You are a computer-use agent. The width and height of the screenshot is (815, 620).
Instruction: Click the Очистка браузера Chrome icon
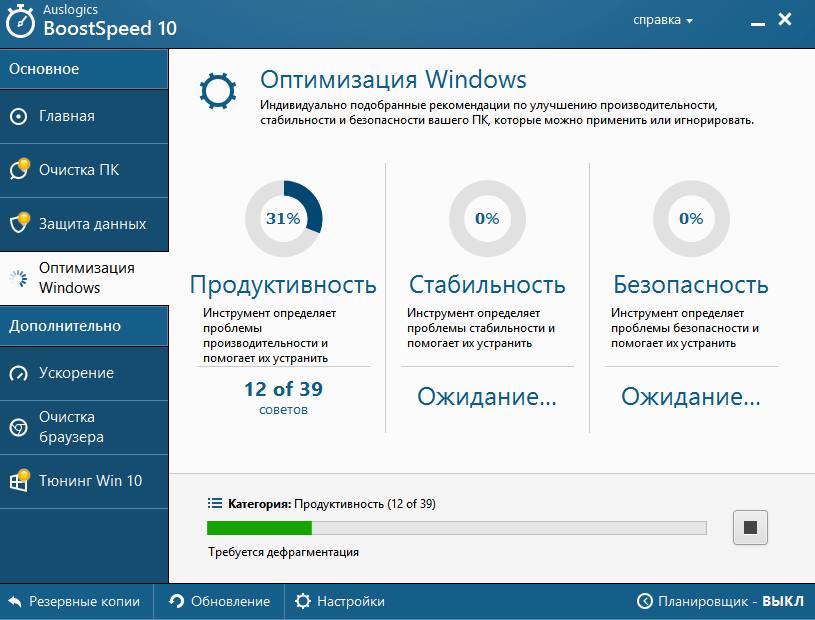tap(19, 427)
